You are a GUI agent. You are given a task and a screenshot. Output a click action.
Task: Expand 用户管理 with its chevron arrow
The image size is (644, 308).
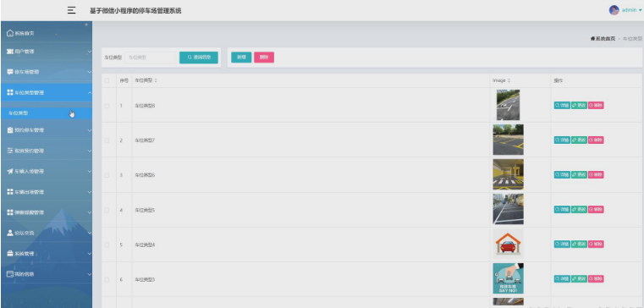(x=89, y=52)
